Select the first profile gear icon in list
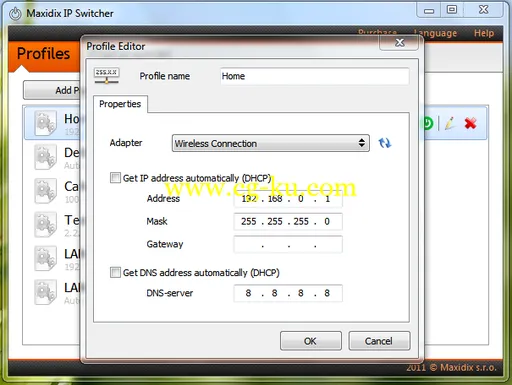 pos(46,123)
